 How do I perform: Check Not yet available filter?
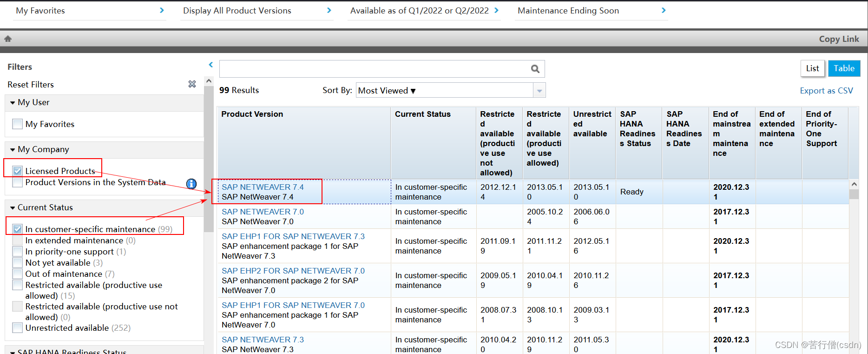point(17,262)
